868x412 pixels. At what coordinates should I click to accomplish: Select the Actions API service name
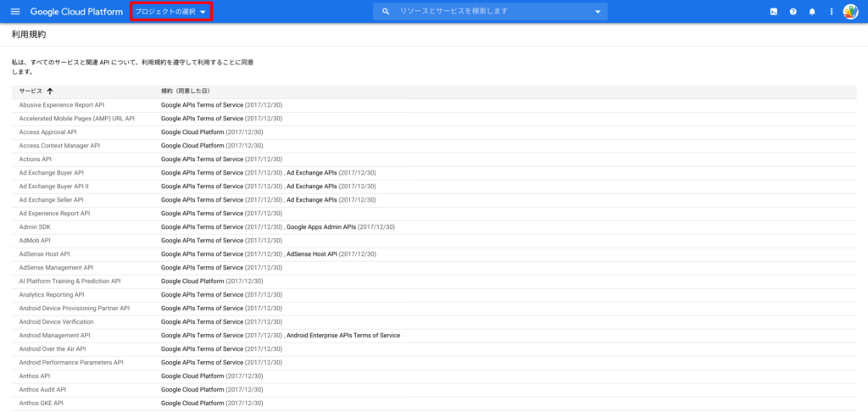[x=35, y=159]
